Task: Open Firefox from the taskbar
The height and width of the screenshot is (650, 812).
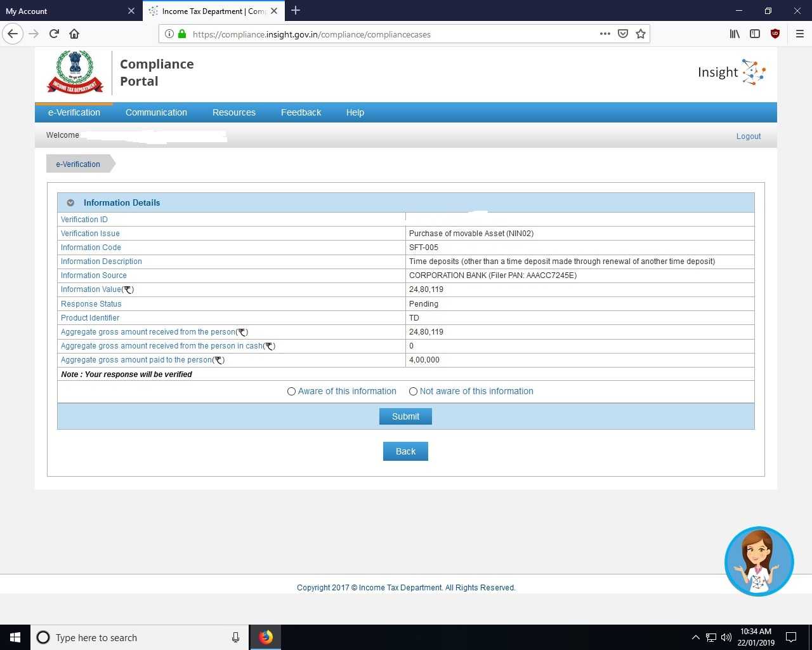Action: click(x=266, y=637)
